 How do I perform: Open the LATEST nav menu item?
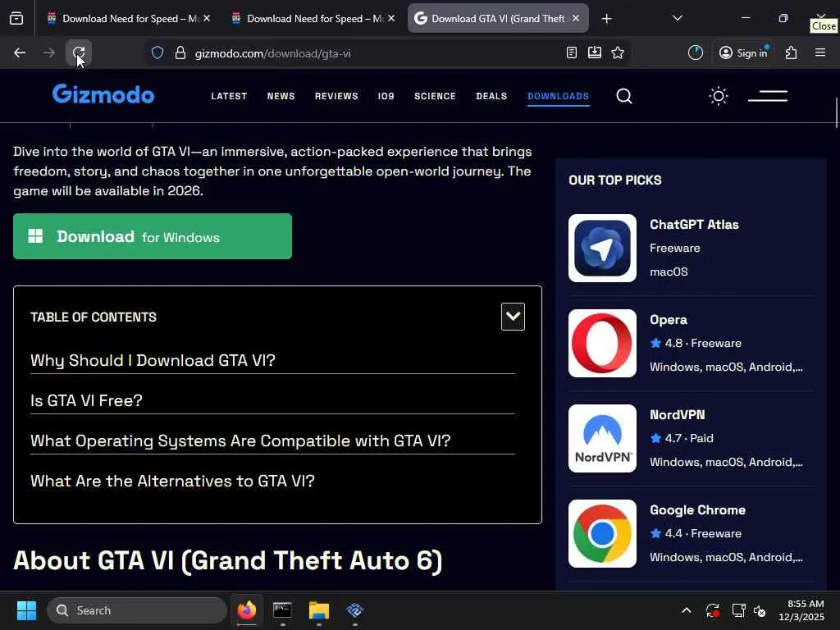coord(229,97)
